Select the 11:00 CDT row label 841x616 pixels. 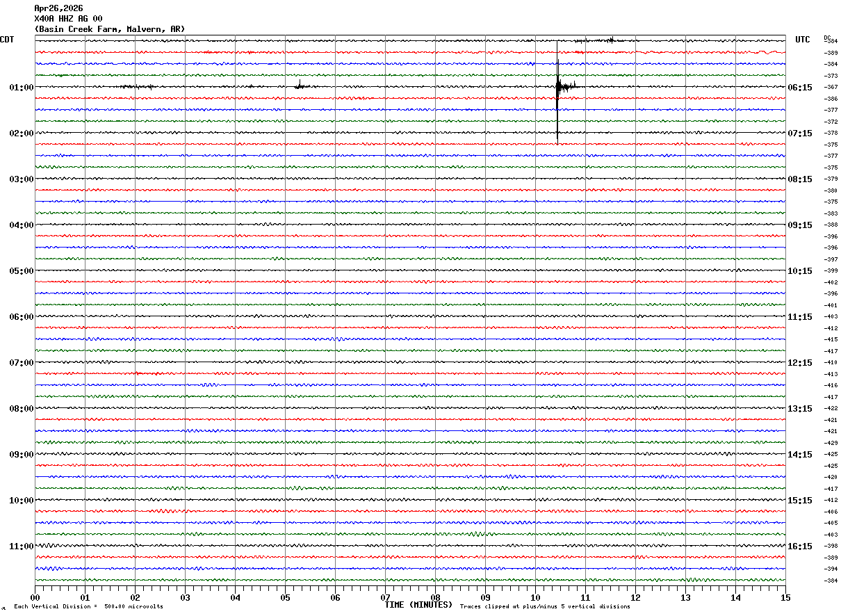[x=22, y=546]
